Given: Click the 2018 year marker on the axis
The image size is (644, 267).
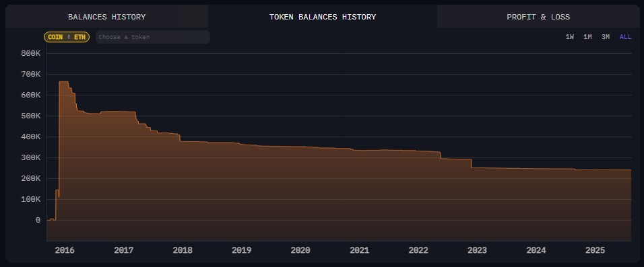Looking at the screenshot, I should tap(183, 250).
